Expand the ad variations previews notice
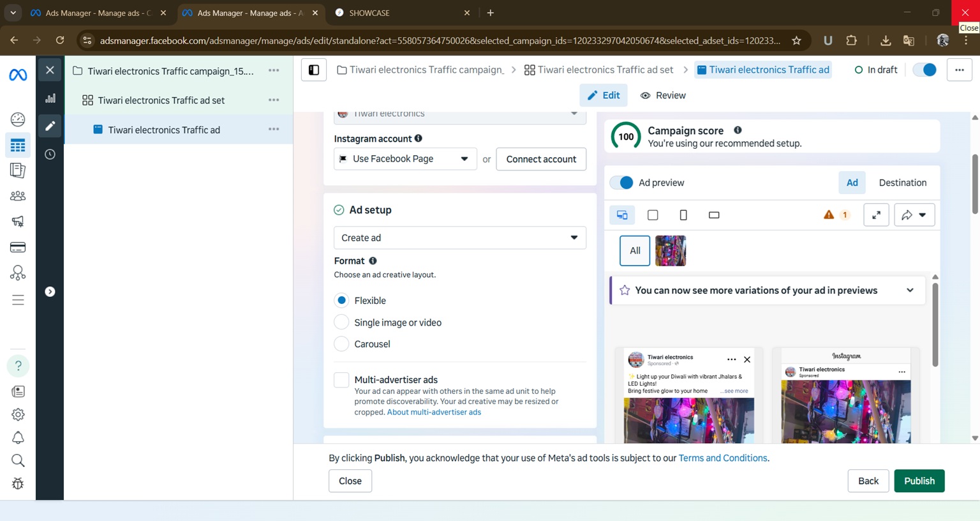This screenshot has height=521, width=980. pos(910,291)
